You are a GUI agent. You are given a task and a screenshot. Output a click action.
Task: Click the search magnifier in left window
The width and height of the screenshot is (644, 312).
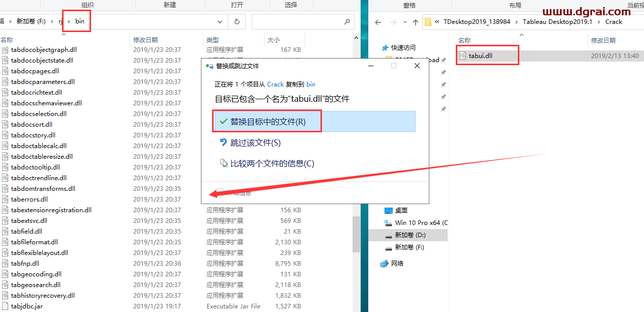point(346,22)
